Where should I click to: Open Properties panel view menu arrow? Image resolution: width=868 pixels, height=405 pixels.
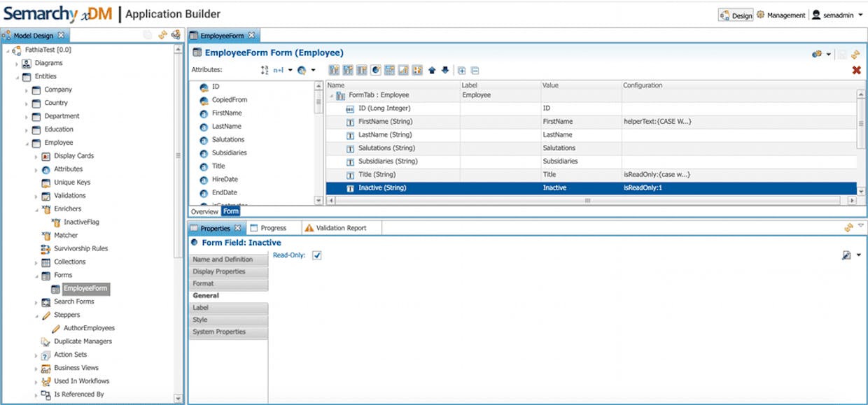pos(861,226)
